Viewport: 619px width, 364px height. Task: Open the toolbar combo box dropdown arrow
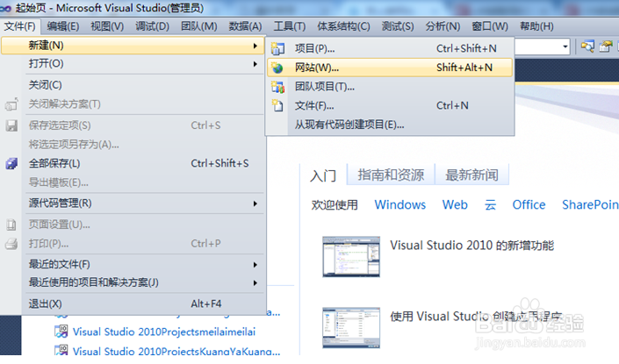tap(565, 47)
